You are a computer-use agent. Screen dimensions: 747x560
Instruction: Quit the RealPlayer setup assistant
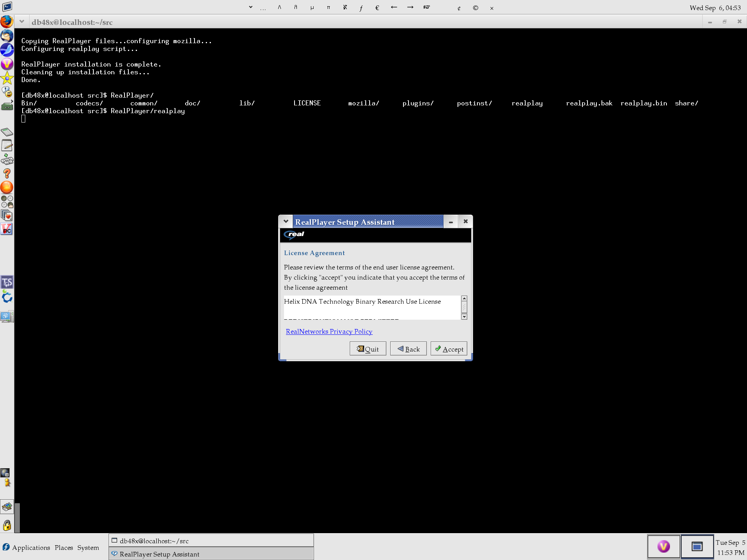[x=368, y=349]
